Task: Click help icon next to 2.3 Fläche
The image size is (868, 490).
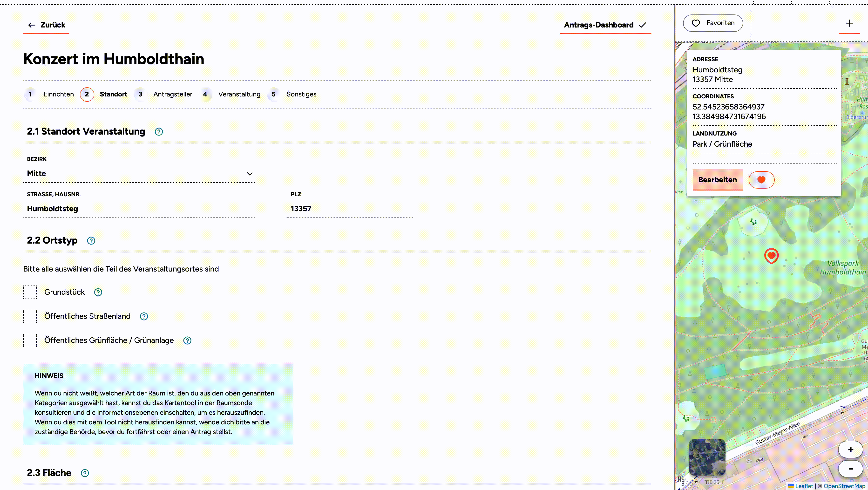Action: (x=85, y=473)
